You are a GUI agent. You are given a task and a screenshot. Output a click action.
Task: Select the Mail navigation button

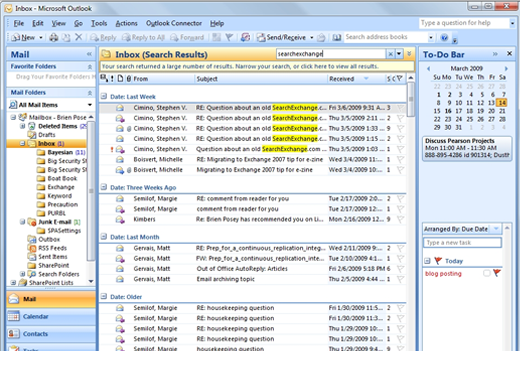click(51, 299)
